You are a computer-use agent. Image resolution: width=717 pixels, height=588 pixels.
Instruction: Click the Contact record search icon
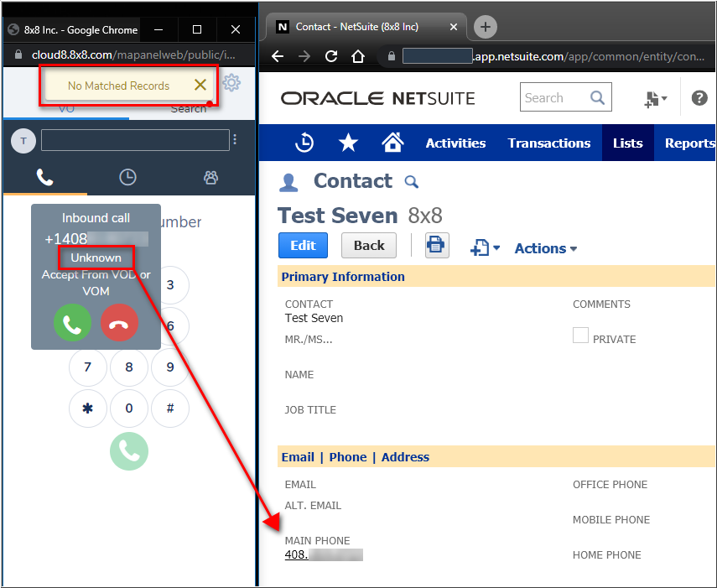(x=412, y=182)
